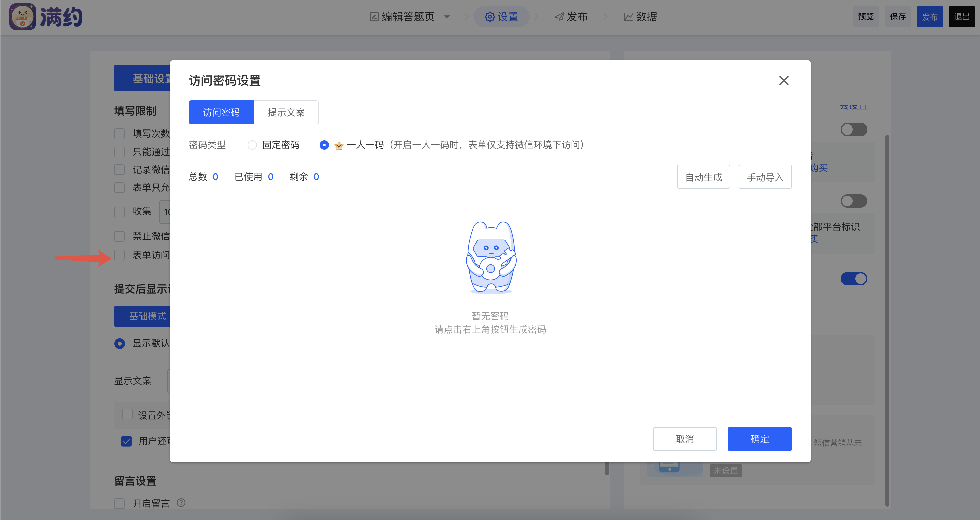Close the 访问密码设置 dialog
980x520 pixels.
[x=783, y=80]
